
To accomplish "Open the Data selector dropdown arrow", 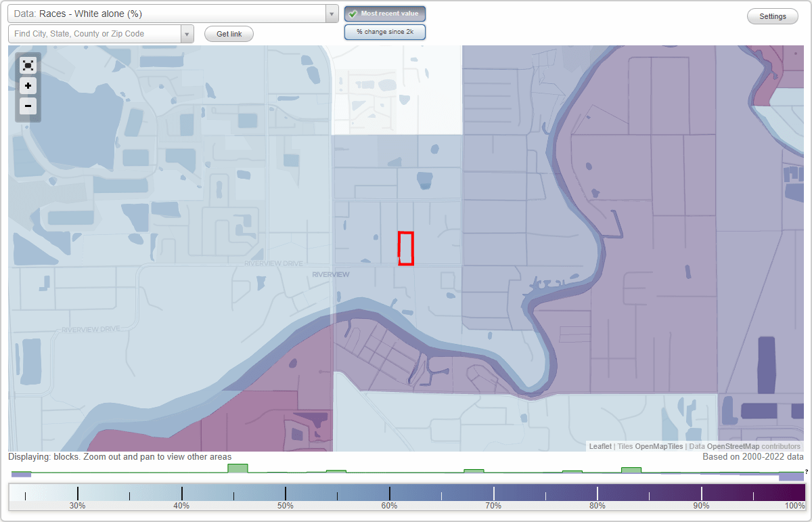I will point(332,14).
